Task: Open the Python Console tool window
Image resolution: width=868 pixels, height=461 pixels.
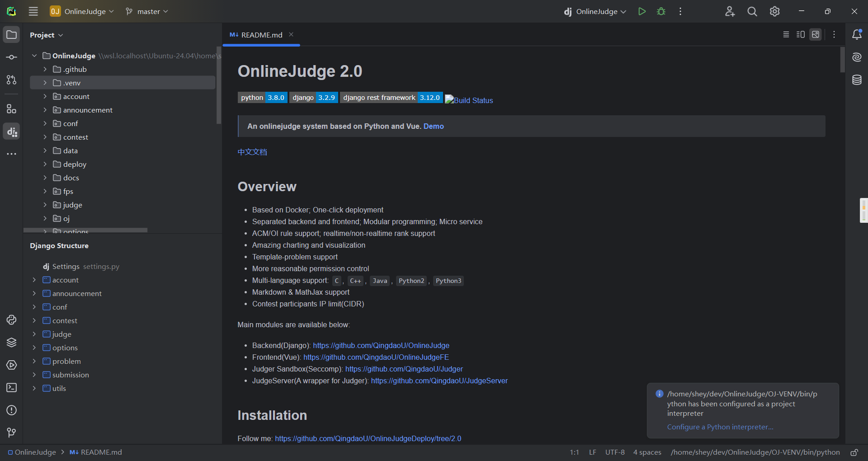Action: point(12,320)
